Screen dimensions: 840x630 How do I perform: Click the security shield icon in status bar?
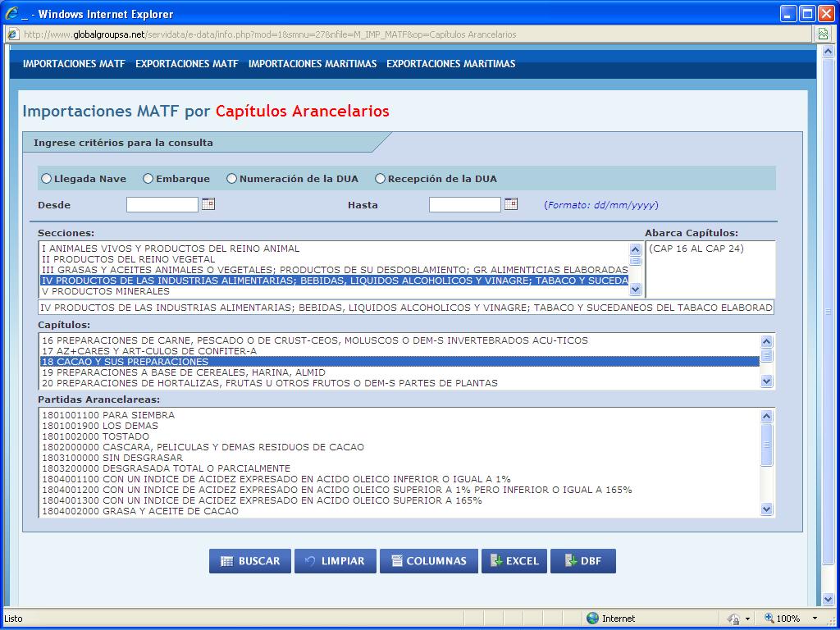[x=733, y=619]
